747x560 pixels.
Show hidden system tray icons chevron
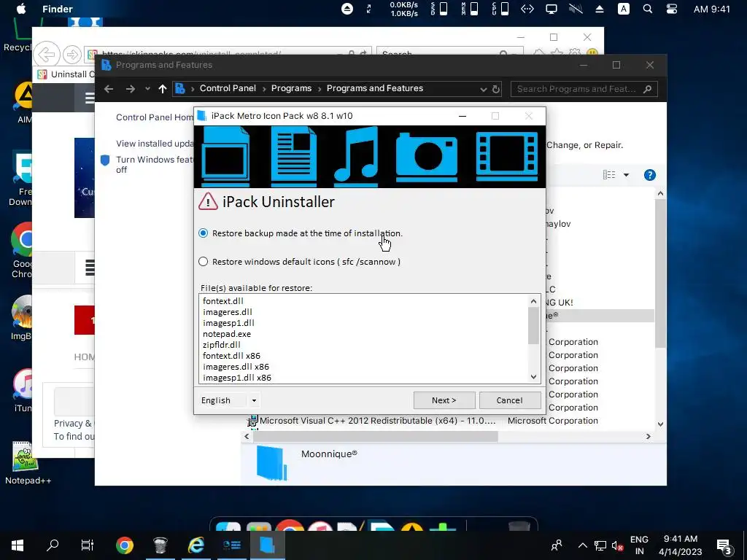583,545
